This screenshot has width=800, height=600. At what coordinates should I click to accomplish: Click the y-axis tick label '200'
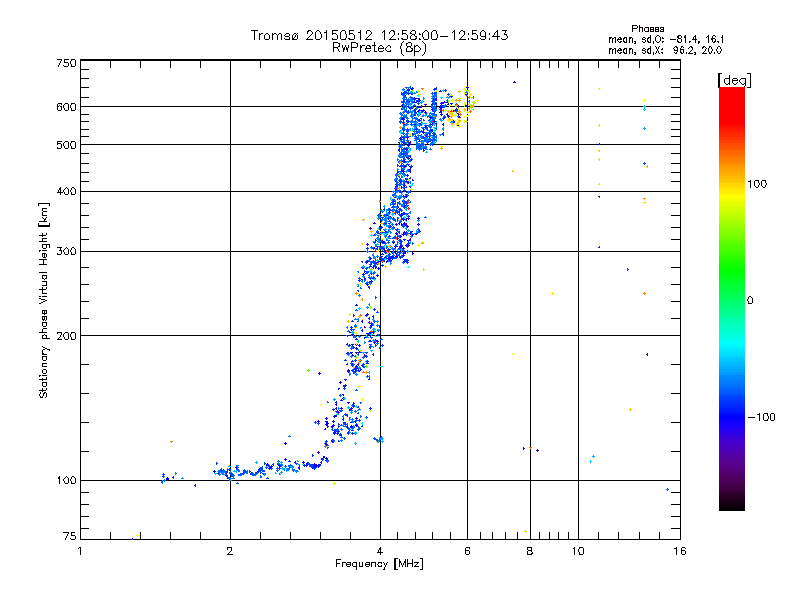(x=67, y=336)
